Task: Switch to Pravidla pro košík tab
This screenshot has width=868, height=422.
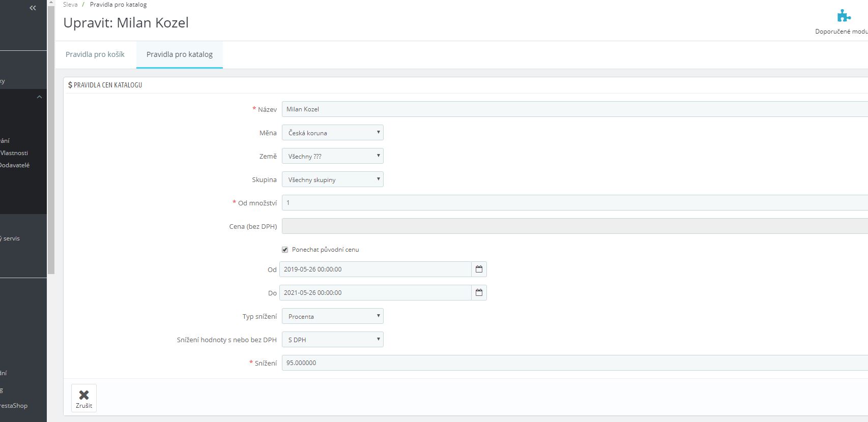Action: click(95, 54)
